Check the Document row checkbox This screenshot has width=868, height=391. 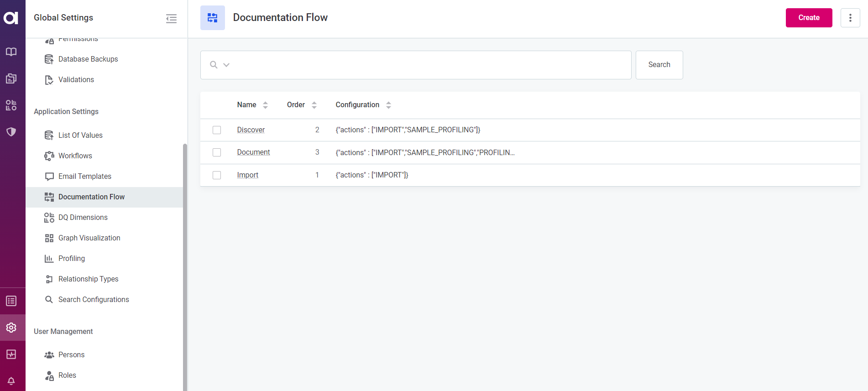[217, 152]
